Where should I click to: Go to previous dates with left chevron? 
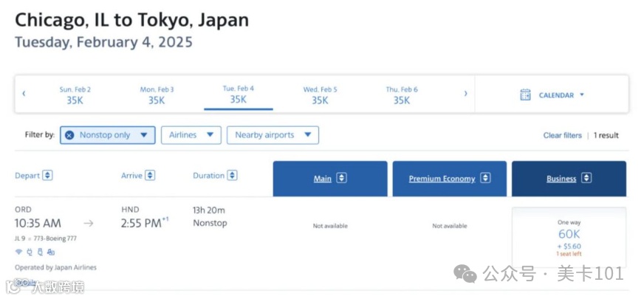[24, 94]
